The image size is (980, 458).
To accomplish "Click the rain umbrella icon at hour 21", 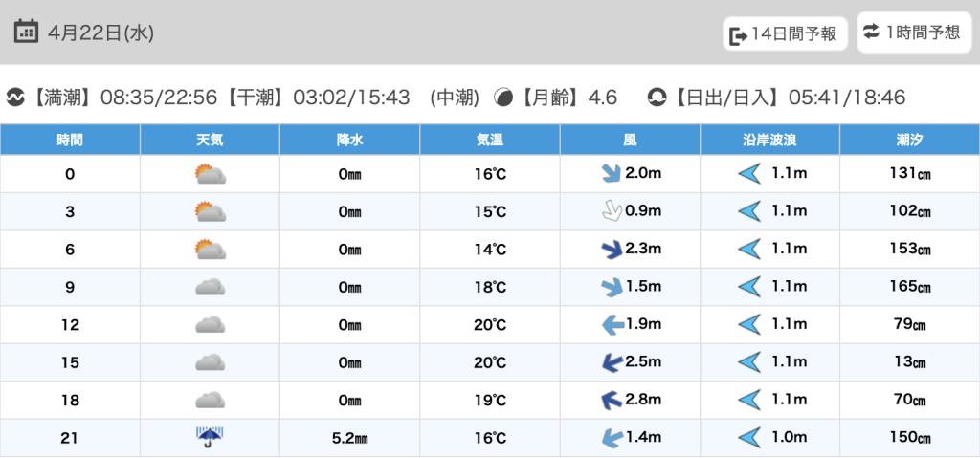I will click(210, 438).
